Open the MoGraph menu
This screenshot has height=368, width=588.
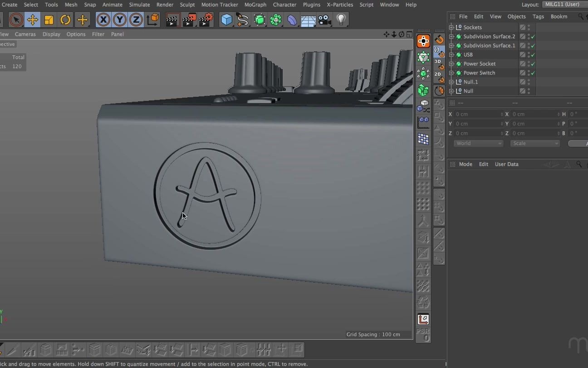[255, 5]
